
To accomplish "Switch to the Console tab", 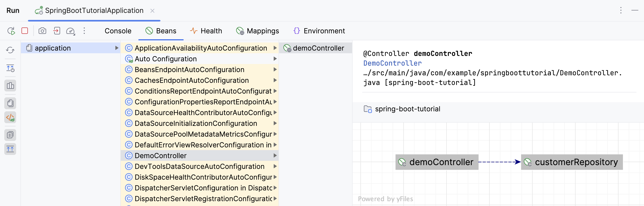I will (118, 31).
